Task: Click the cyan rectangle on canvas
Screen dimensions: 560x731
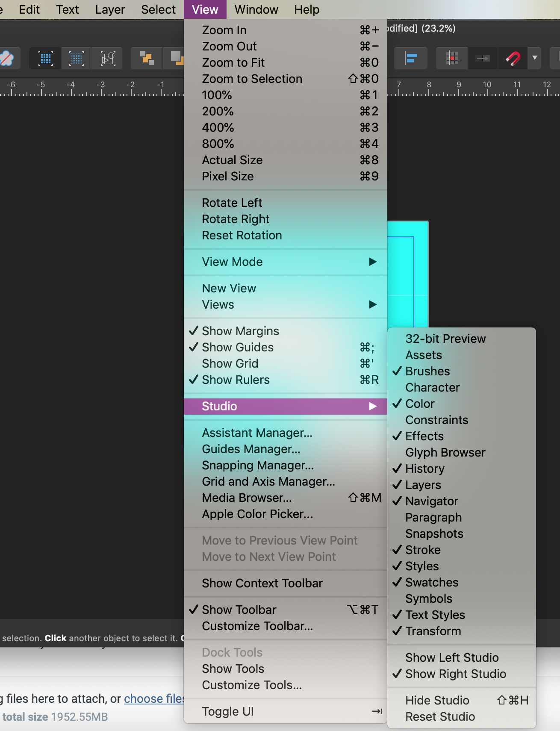Action: (x=407, y=274)
